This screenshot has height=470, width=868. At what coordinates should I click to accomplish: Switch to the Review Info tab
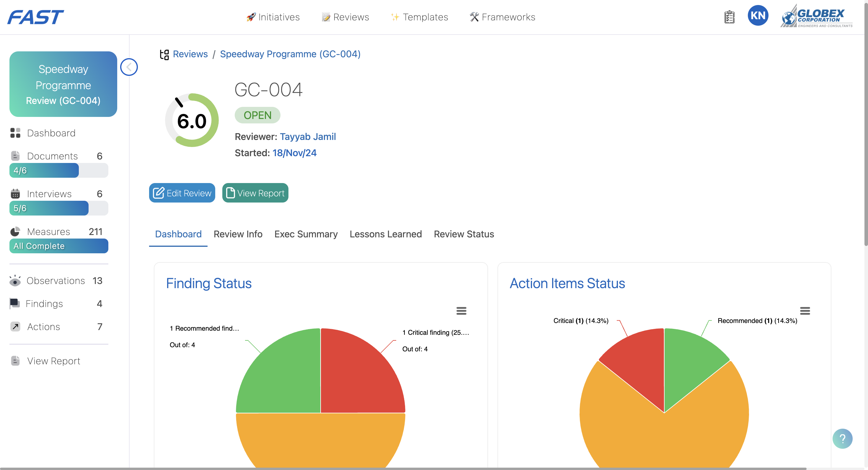click(x=238, y=234)
